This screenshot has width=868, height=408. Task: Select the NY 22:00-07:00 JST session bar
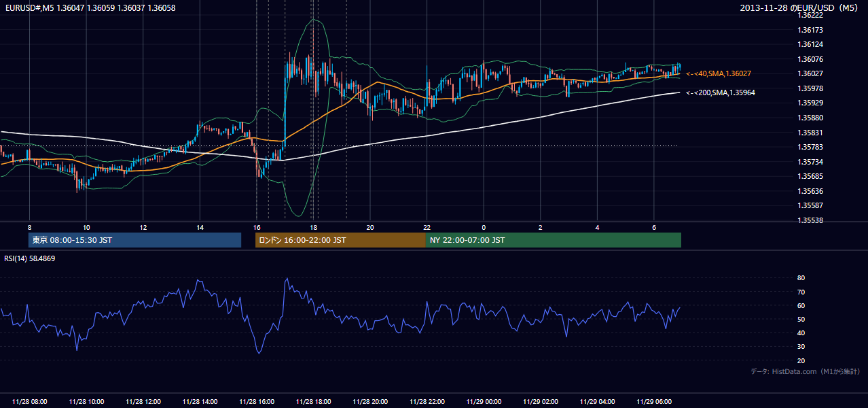tap(554, 240)
